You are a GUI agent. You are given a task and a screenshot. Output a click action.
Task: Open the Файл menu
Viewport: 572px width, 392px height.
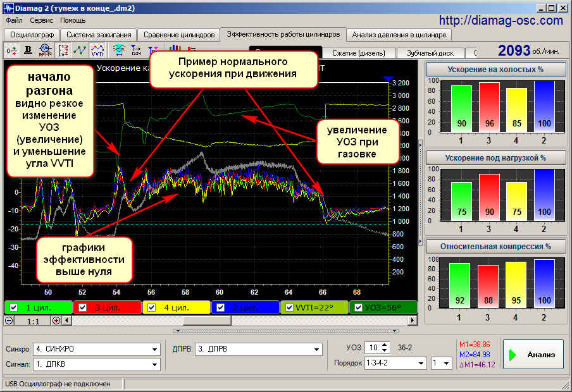click(x=14, y=20)
